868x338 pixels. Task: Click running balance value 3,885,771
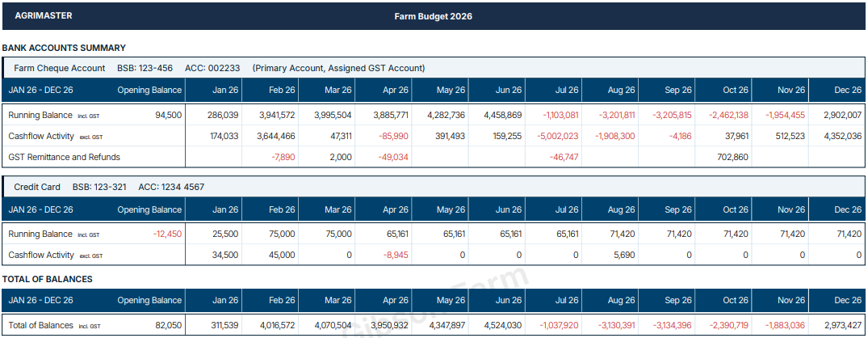point(390,116)
